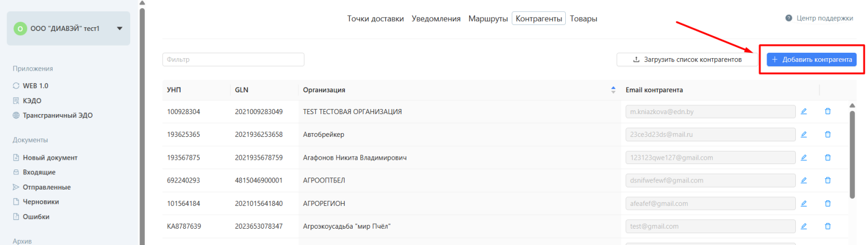Click the green organization avatar icon
This screenshot has width=868, height=245.
click(x=20, y=29)
